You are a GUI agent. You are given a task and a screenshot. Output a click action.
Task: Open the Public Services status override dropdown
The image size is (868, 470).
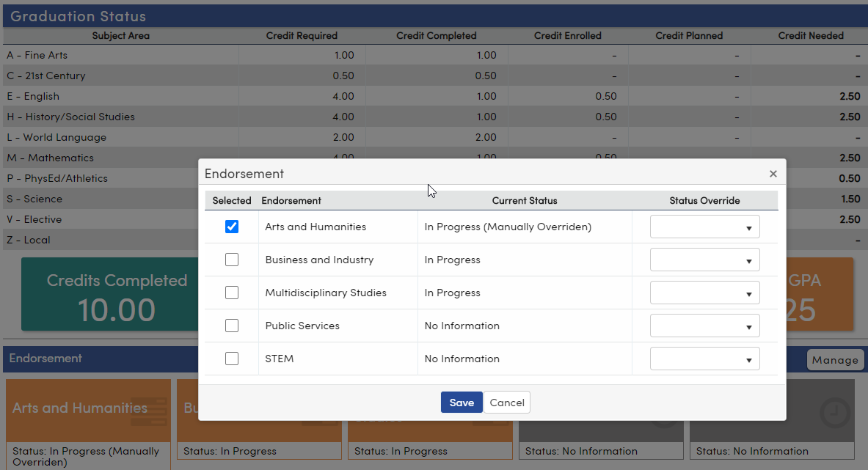coord(704,326)
